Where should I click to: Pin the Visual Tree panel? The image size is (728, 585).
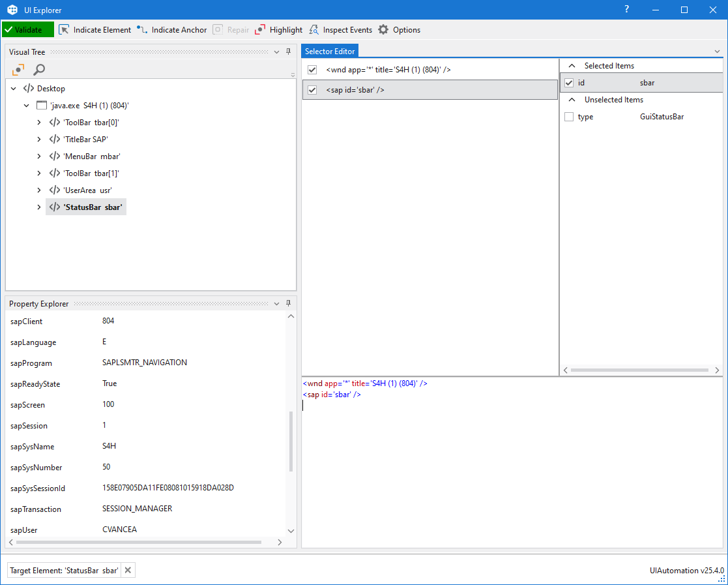tap(287, 52)
